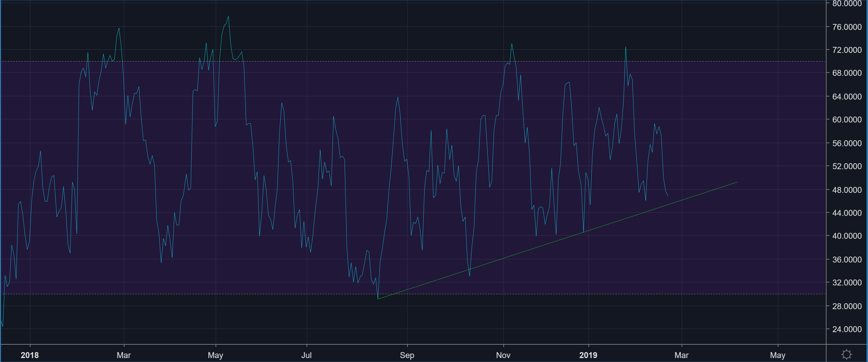Click the 36.0000 value on price scale
Viewport: 868px width, 362px height.
tap(847, 259)
